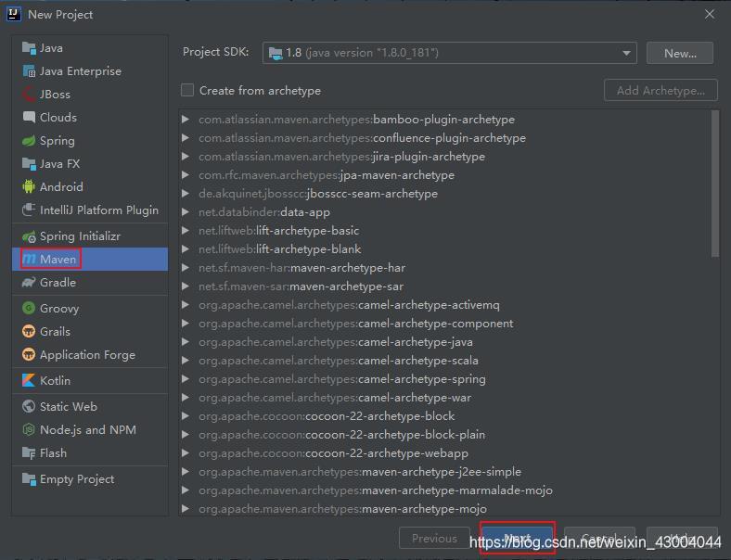Expand camel-archetype-activemq node

(x=186, y=305)
